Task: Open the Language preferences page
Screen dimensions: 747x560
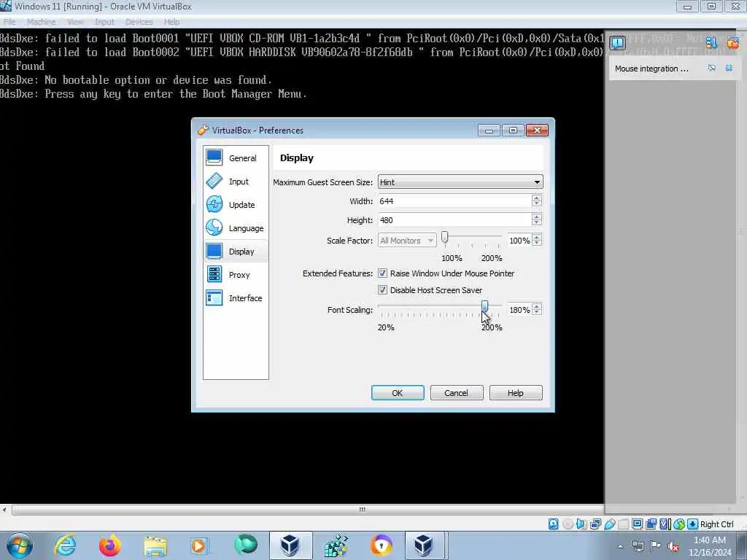Action: pyautogui.click(x=236, y=227)
